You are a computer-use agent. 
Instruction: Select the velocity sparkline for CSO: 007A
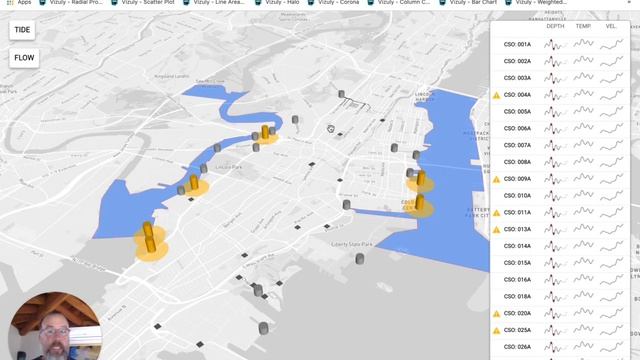click(611, 145)
